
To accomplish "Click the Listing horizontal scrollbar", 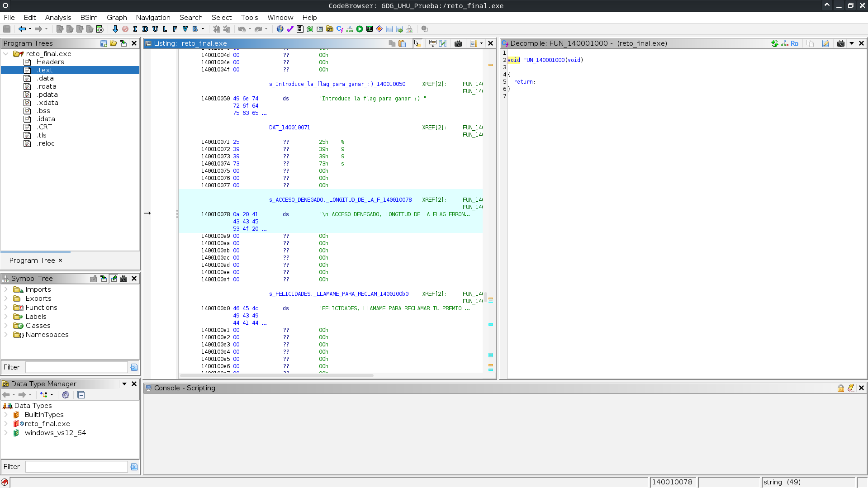I will tap(276, 376).
